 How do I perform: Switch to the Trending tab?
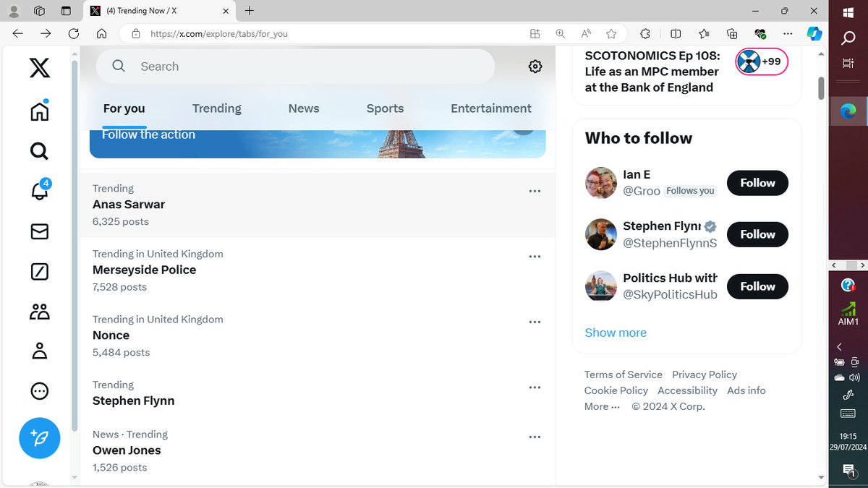click(x=217, y=108)
